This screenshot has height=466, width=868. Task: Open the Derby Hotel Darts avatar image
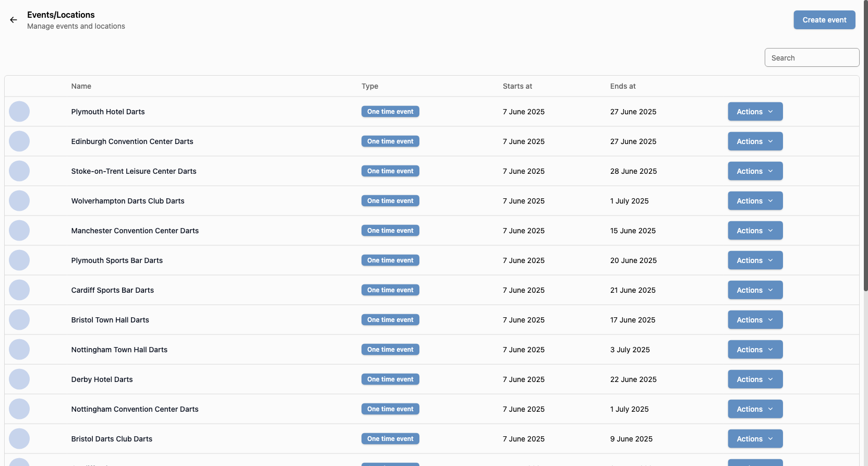pyautogui.click(x=19, y=379)
